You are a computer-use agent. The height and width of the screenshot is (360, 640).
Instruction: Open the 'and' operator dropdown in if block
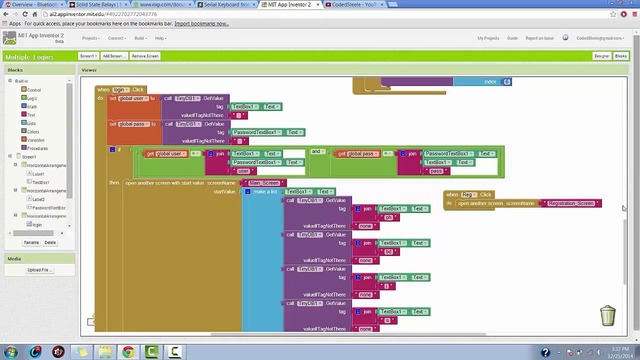318,151
